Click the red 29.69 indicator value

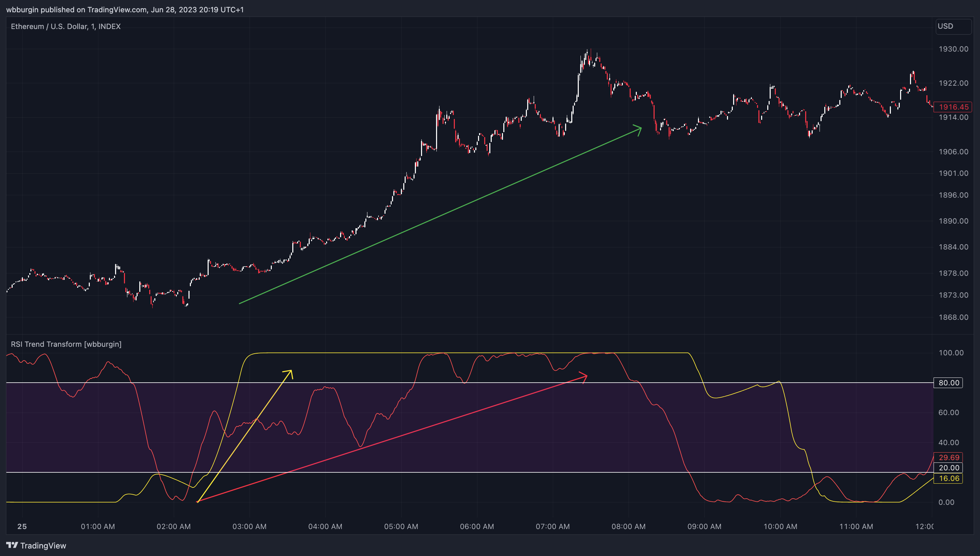click(x=948, y=457)
